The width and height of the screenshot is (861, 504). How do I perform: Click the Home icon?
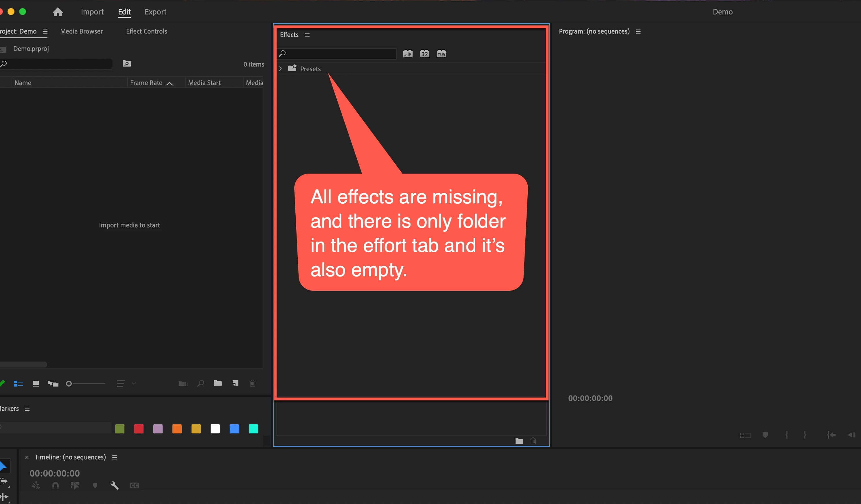tap(57, 12)
